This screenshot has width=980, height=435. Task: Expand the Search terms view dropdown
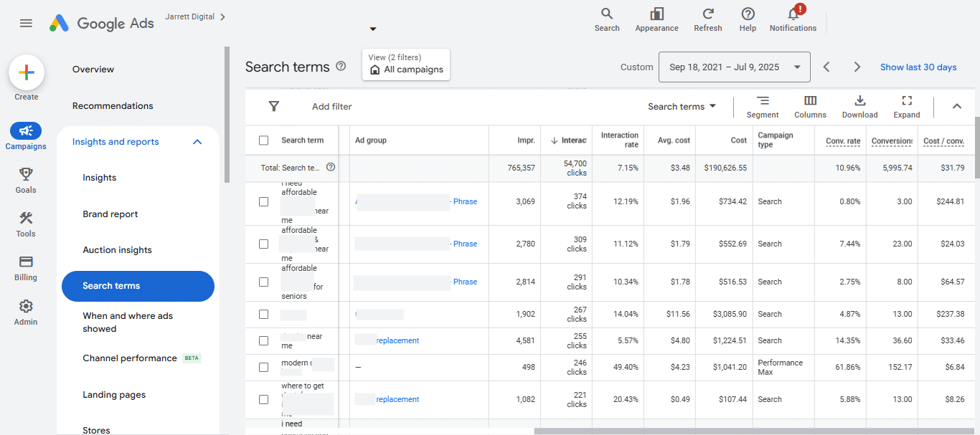tap(682, 107)
